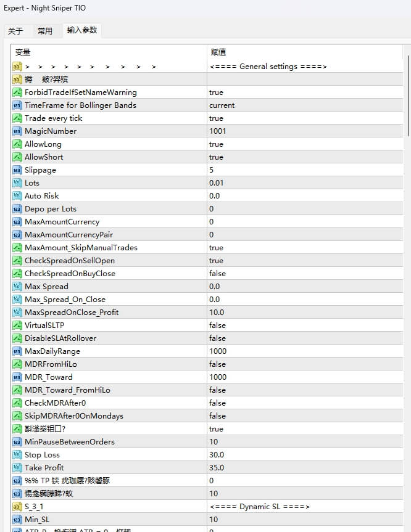This screenshot has height=532, width=411.
Task: Select the MDR_Toward_FromHiLo variable name
Action: (x=67, y=390)
